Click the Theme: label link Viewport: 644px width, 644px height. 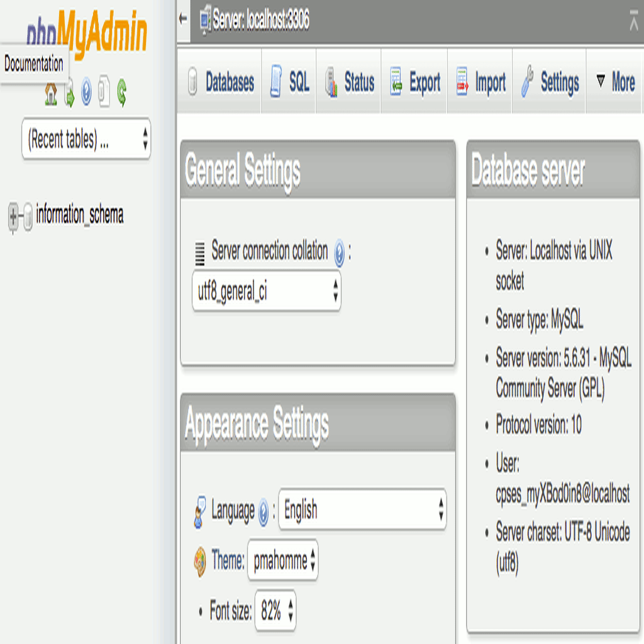pos(228,560)
